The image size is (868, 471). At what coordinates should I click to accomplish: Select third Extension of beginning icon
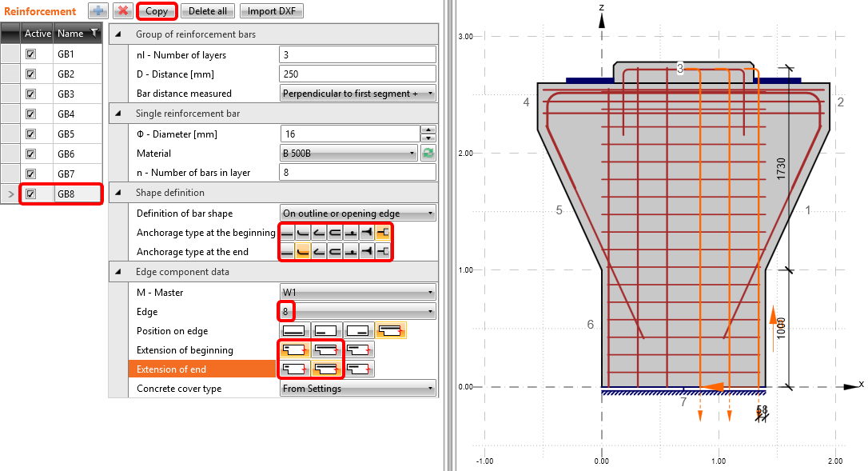pos(360,349)
